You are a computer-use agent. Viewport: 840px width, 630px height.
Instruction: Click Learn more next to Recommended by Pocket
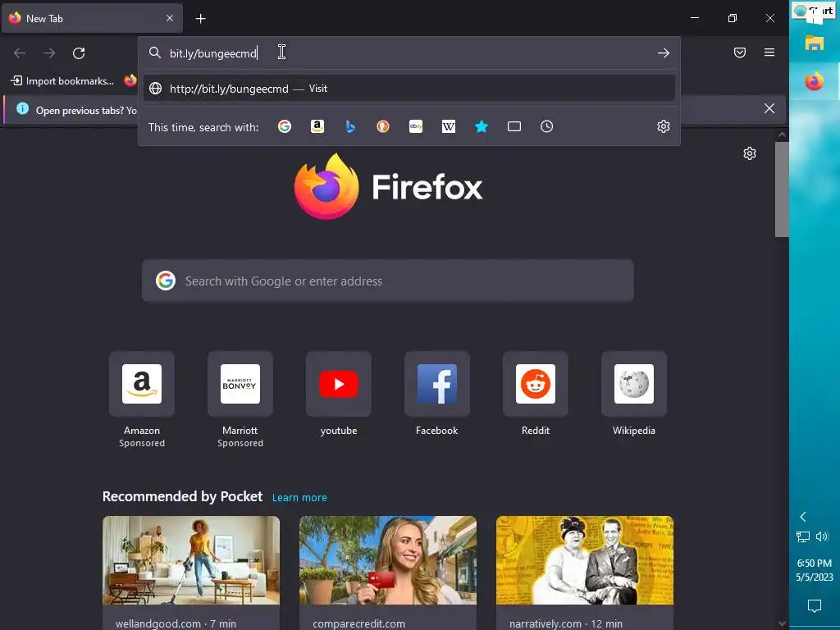299,498
